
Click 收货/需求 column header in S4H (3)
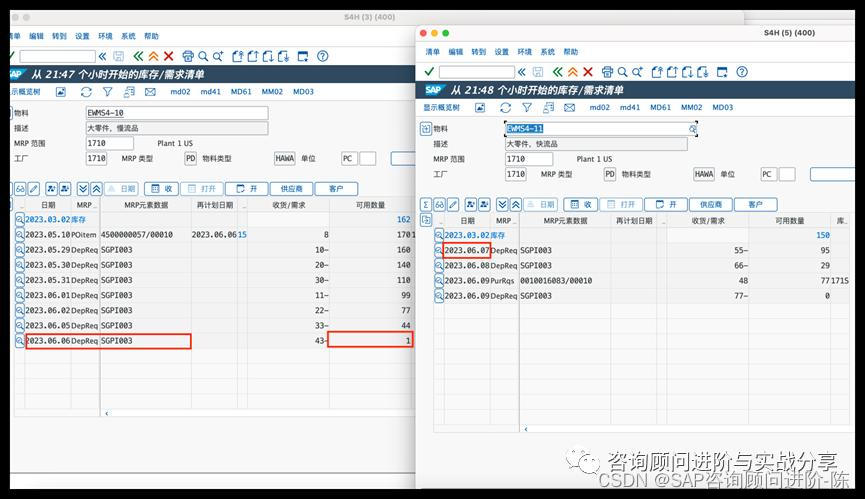289,205
